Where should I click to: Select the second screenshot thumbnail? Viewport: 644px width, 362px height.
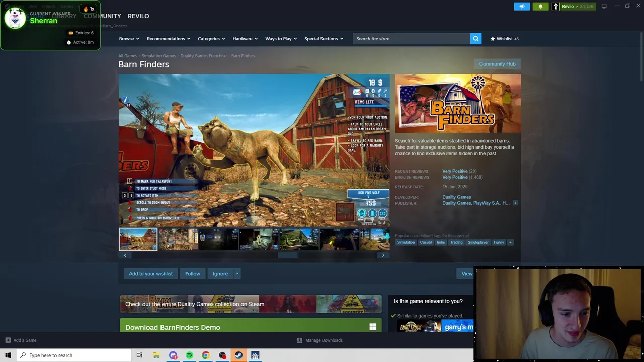(178, 239)
